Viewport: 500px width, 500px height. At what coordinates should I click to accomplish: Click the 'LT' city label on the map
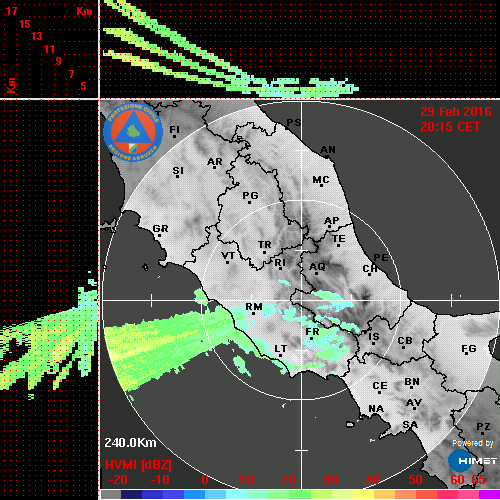[x=280, y=349]
